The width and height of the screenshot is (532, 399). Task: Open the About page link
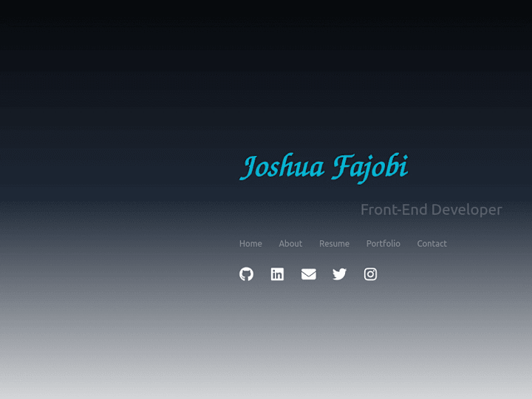click(290, 244)
